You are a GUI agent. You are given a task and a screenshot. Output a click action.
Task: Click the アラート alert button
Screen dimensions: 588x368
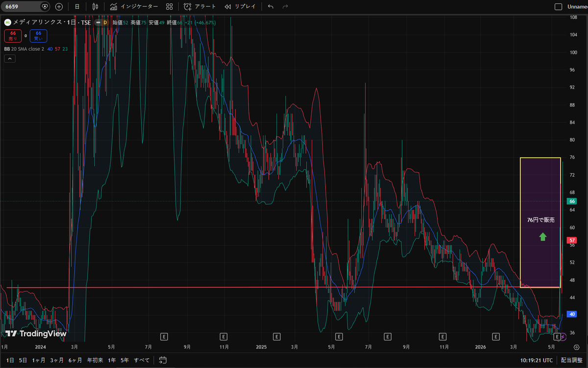pos(200,7)
